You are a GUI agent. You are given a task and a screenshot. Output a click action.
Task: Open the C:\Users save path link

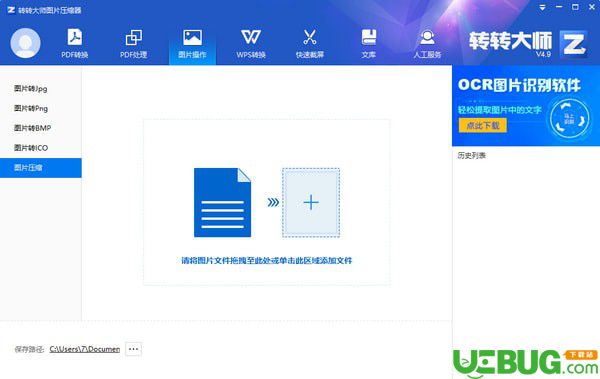pos(85,349)
